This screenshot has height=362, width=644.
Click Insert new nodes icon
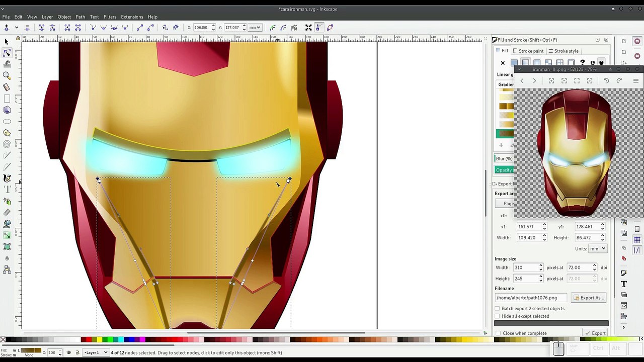tap(7, 27)
